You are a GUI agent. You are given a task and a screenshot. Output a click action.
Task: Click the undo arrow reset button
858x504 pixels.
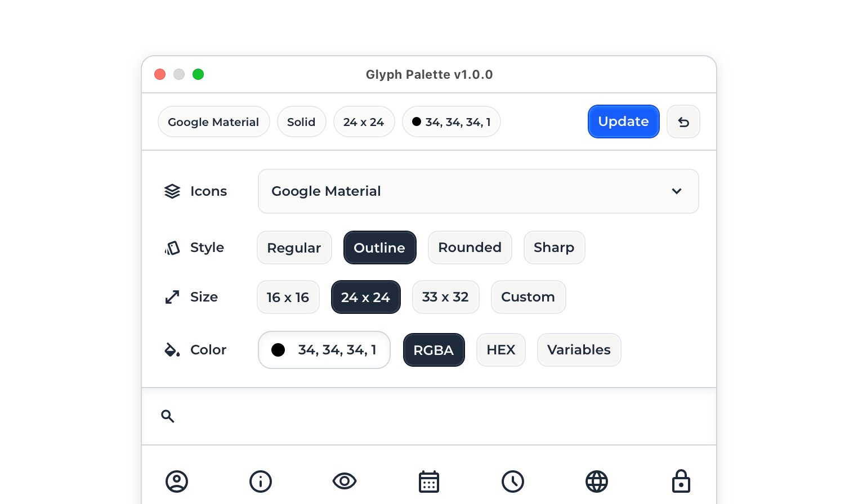point(683,122)
